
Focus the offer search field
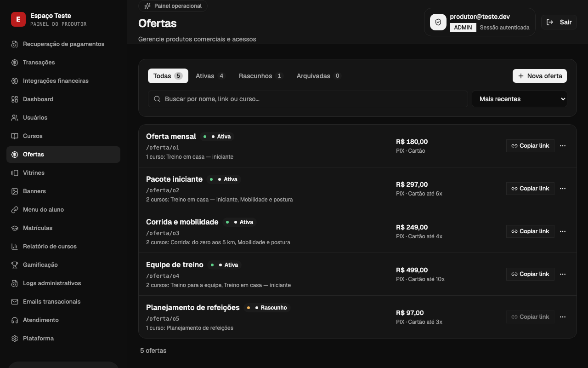[x=308, y=99]
